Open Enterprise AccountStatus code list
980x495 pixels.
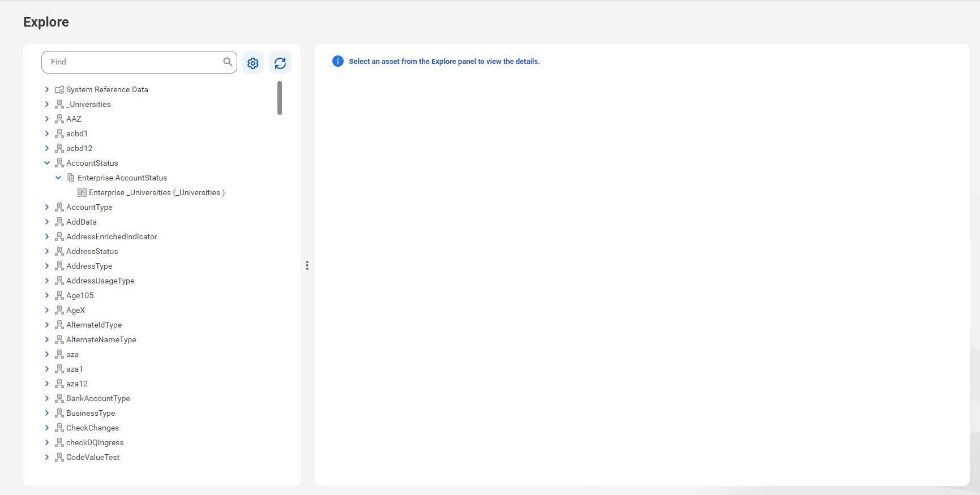[x=122, y=178]
